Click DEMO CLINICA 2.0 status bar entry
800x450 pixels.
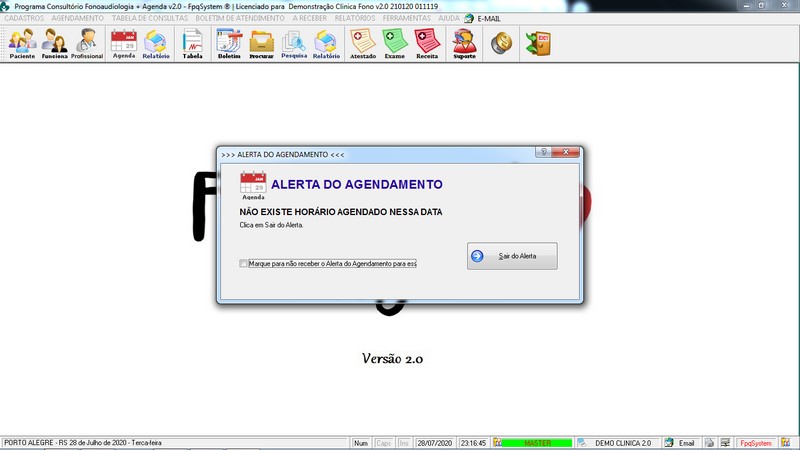pyautogui.click(x=622, y=443)
